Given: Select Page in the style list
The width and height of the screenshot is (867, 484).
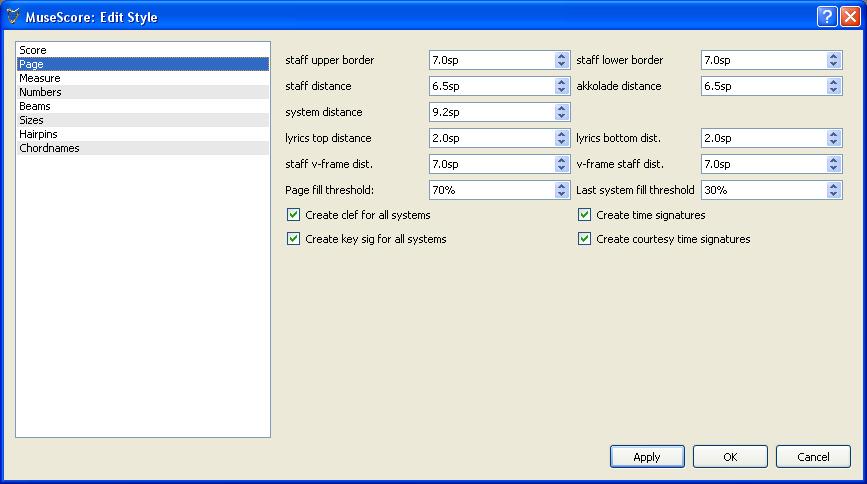Looking at the screenshot, I should tap(143, 64).
